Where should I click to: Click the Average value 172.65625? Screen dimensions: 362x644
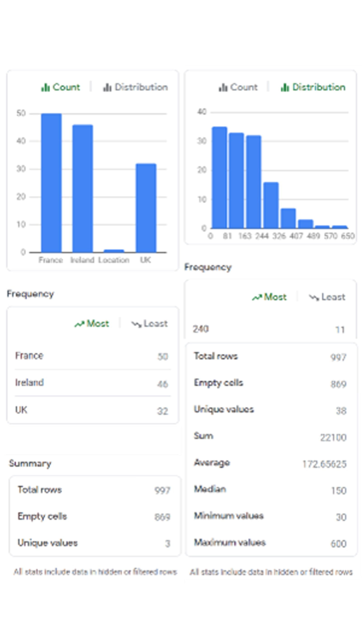click(x=324, y=464)
